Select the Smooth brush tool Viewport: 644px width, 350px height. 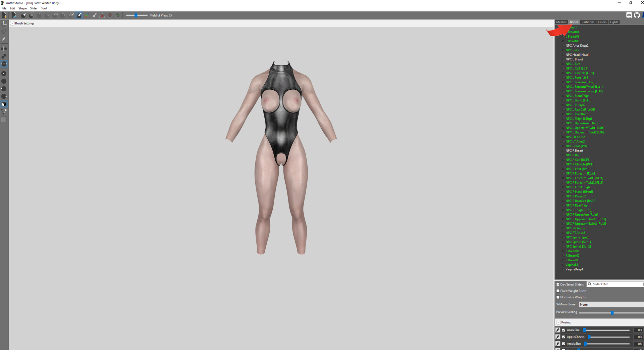click(x=63, y=15)
